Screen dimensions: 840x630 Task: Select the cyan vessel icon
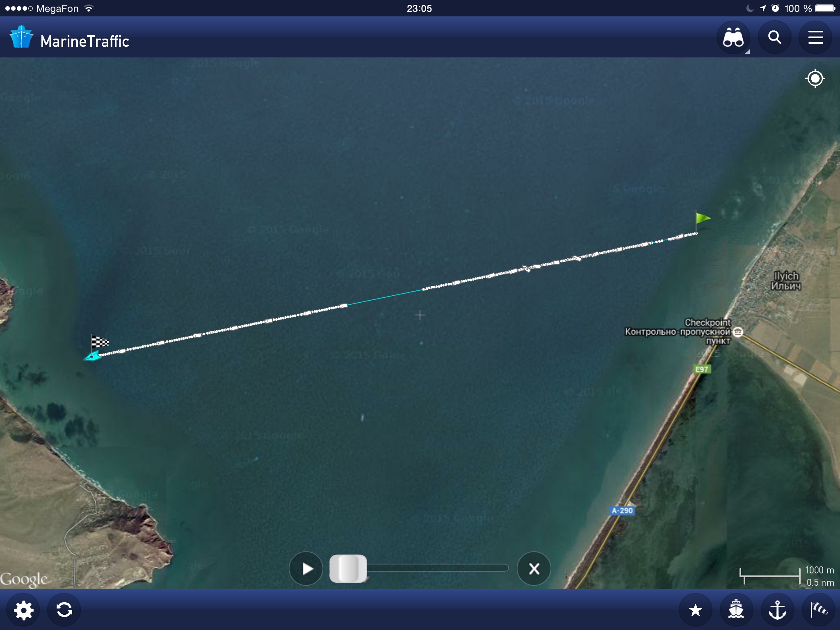coord(93,356)
